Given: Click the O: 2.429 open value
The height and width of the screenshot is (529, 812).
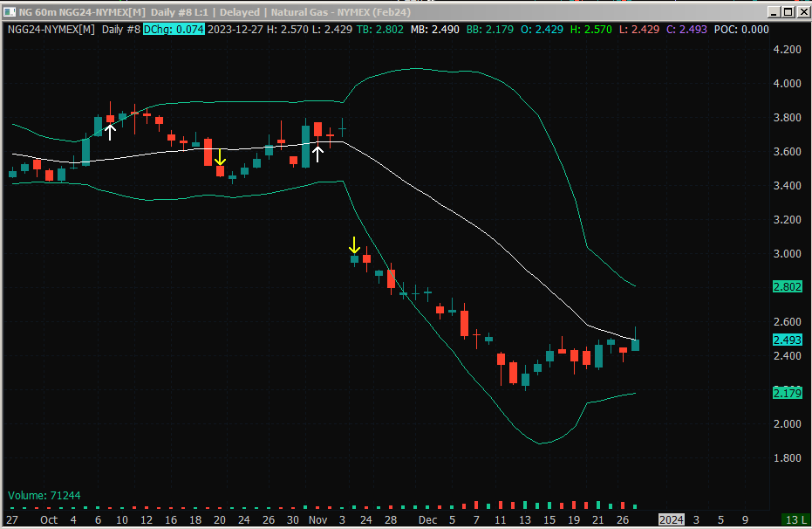Looking at the screenshot, I should point(542,29).
